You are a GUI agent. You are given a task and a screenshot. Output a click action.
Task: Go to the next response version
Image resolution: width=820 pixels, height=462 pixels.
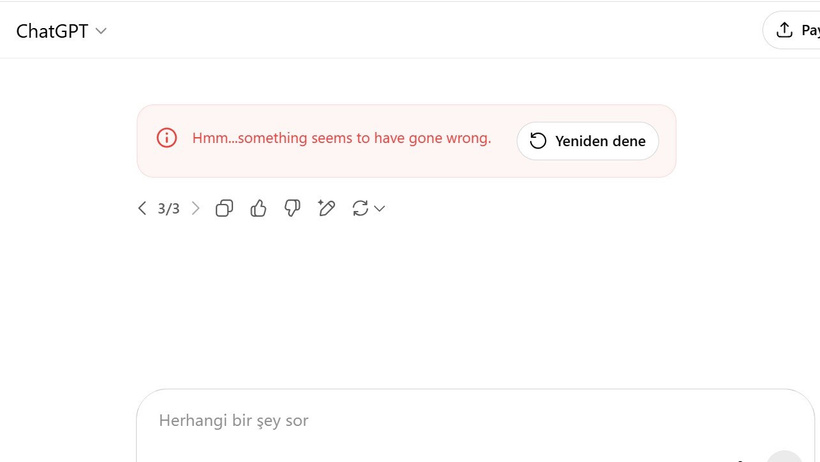[196, 208]
